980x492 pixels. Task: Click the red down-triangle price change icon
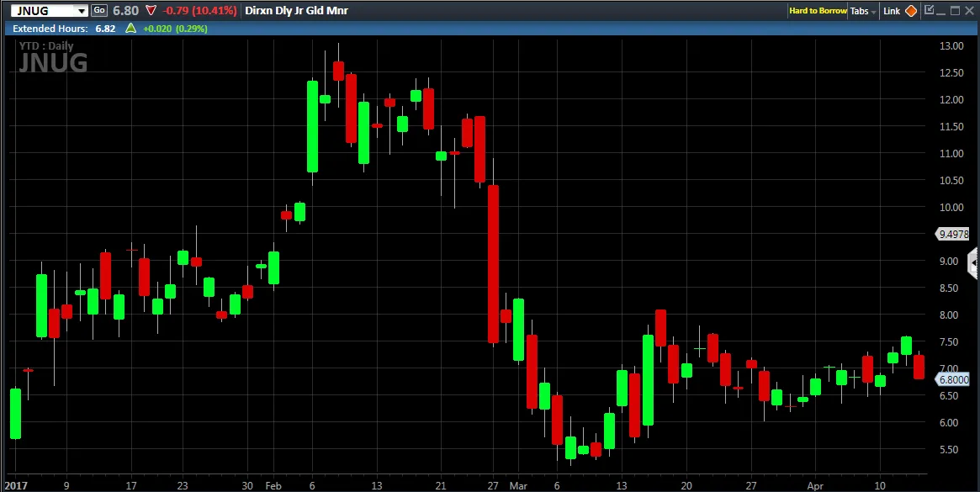pyautogui.click(x=151, y=11)
